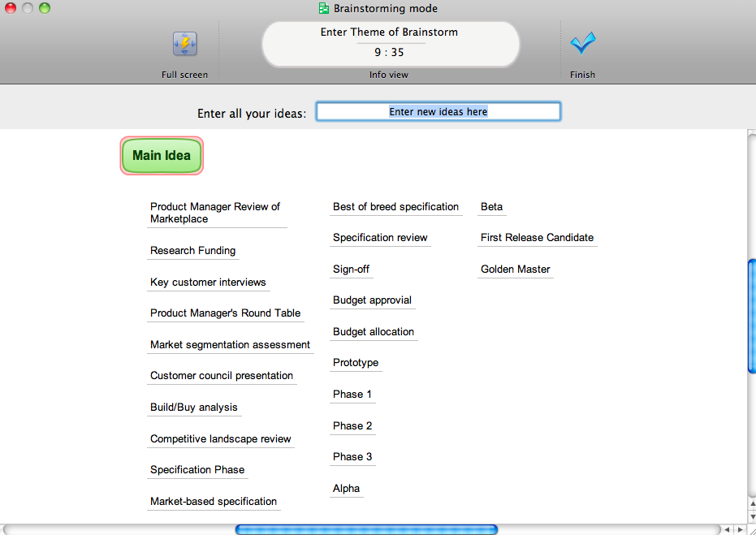The height and width of the screenshot is (535, 756).
Task: Click the scroll down arrow
Action: click(752, 516)
